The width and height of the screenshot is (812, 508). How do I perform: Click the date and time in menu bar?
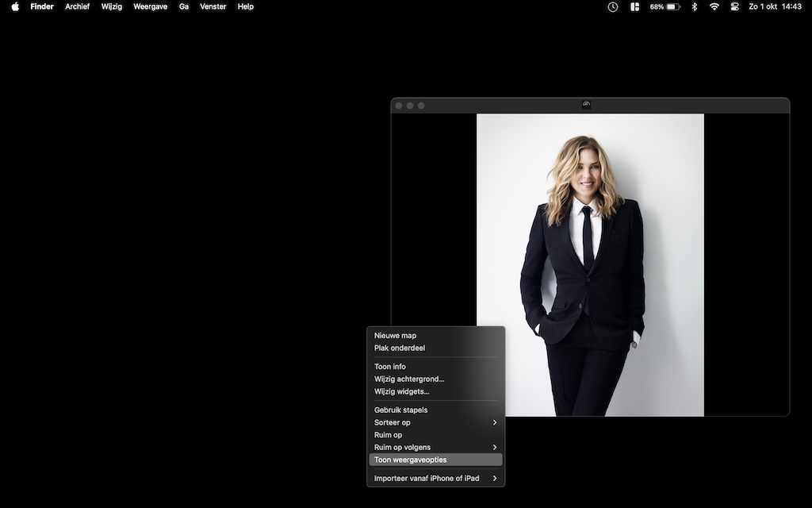click(775, 6)
